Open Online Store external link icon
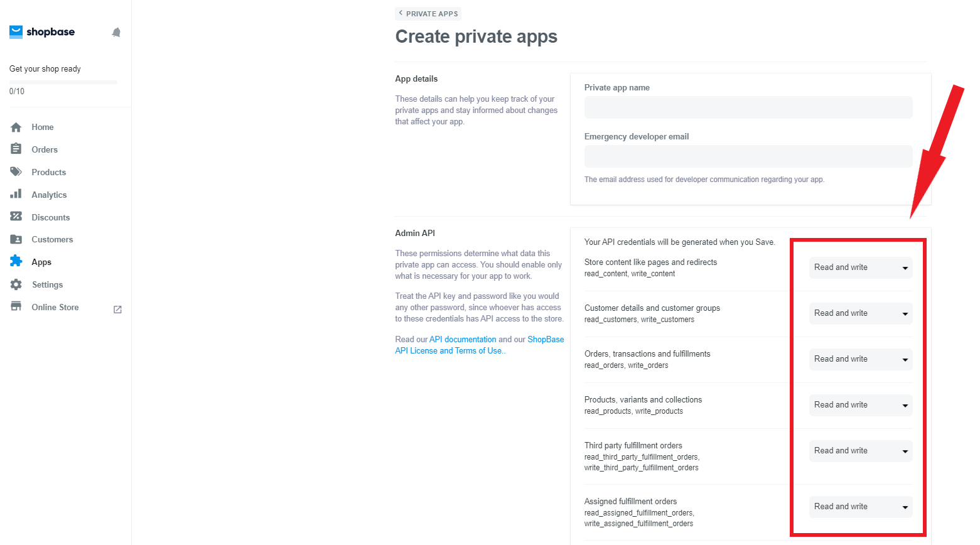The width and height of the screenshot is (980, 545). tap(117, 310)
